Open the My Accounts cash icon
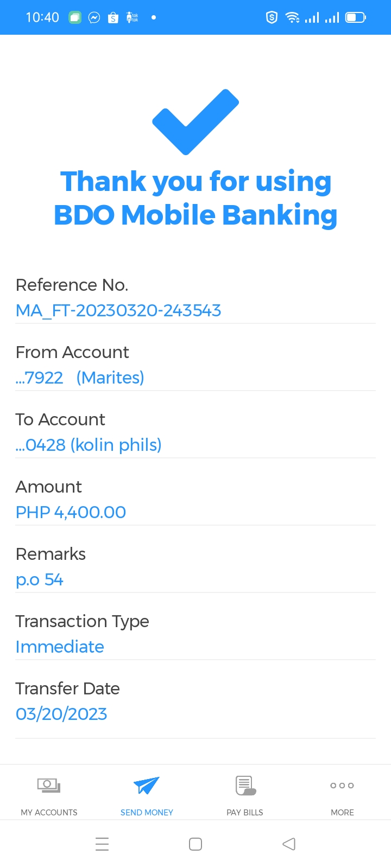The height and width of the screenshot is (868, 391). click(x=49, y=785)
